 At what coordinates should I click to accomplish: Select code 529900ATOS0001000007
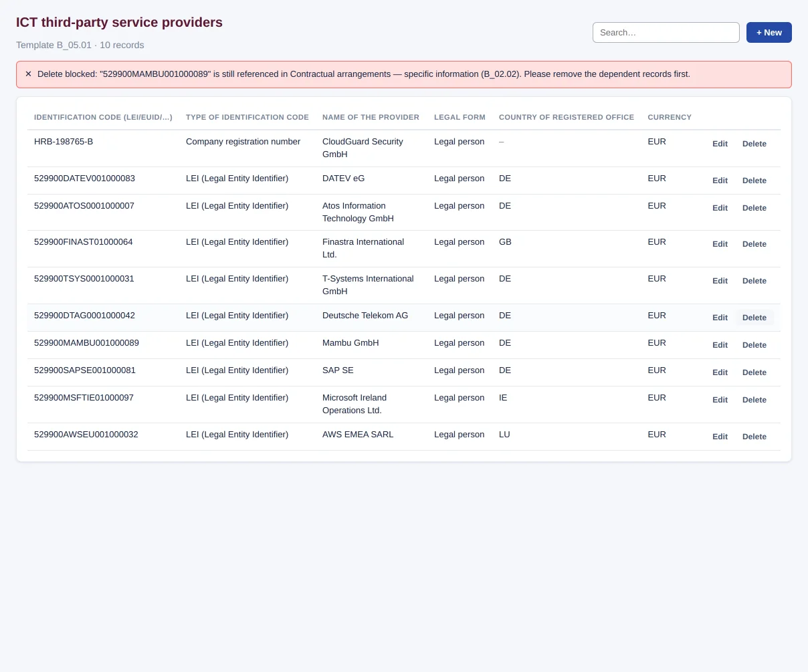[84, 206]
